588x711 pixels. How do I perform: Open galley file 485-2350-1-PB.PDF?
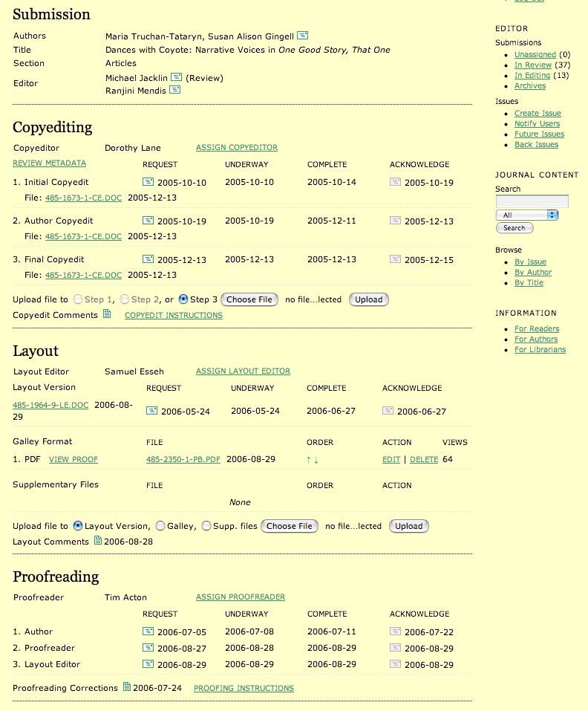(183, 459)
